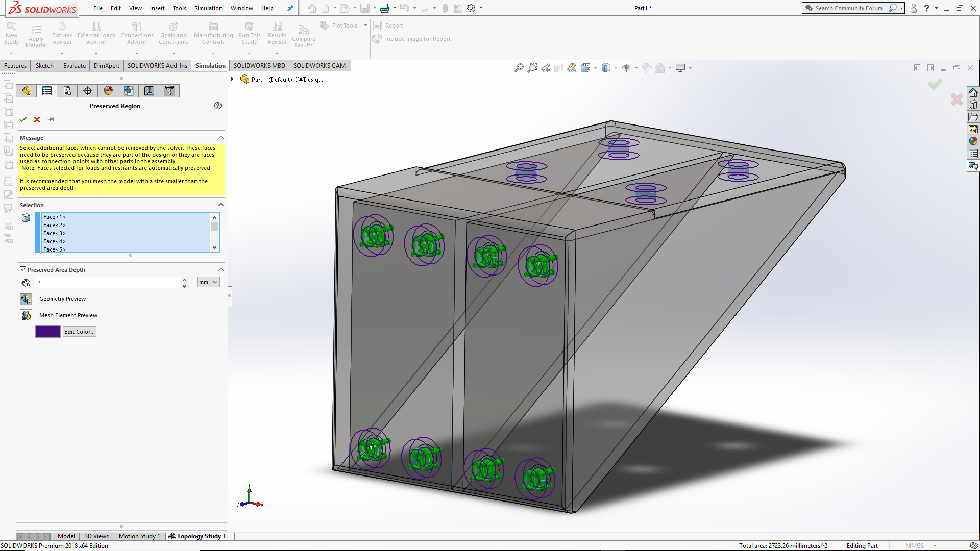This screenshot has height=551, width=980.
Task: Increase depth with the spinner up arrow
Action: click(x=184, y=280)
